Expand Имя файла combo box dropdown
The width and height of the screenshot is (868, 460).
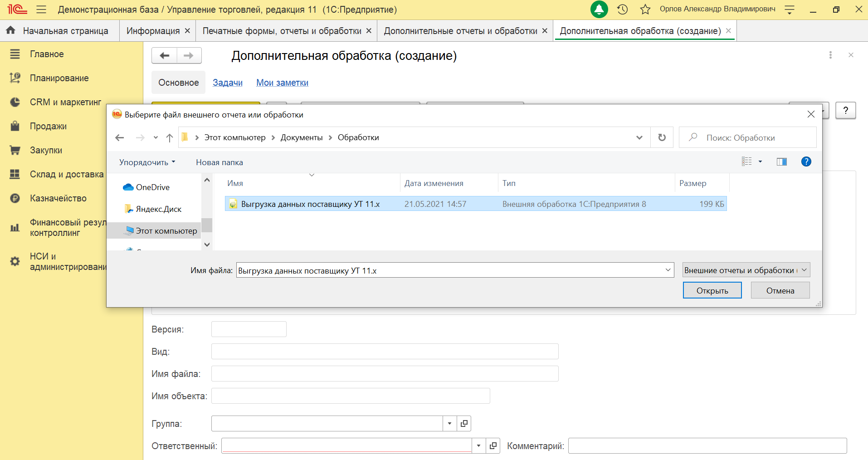point(668,270)
